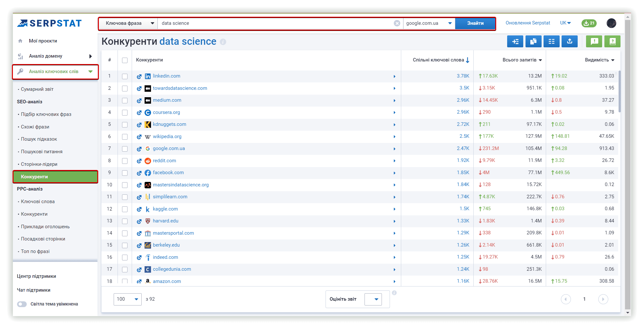Click the Знайти search button

(x=475, y=23)
